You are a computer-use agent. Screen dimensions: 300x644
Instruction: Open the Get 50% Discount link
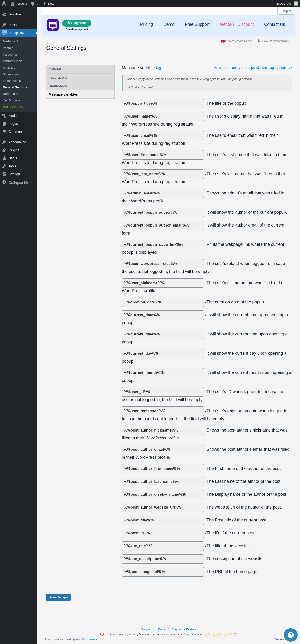[x=236, y=25]
